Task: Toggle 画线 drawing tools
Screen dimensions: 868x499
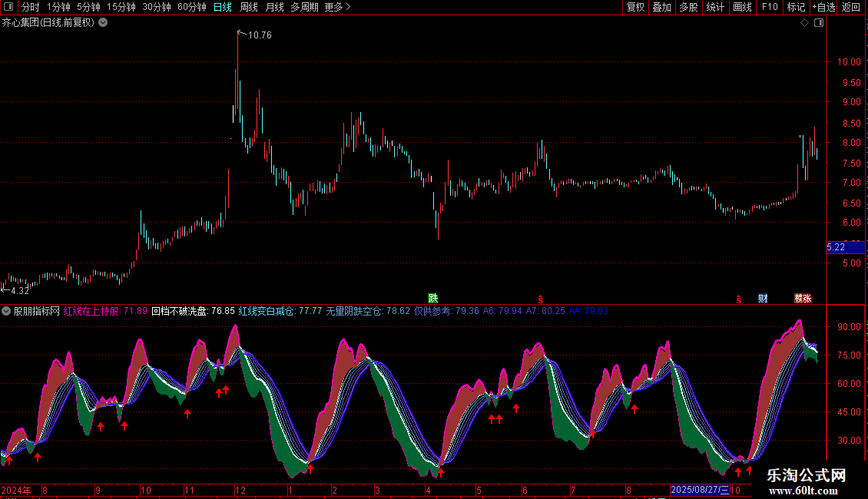Action: [742, 8]
